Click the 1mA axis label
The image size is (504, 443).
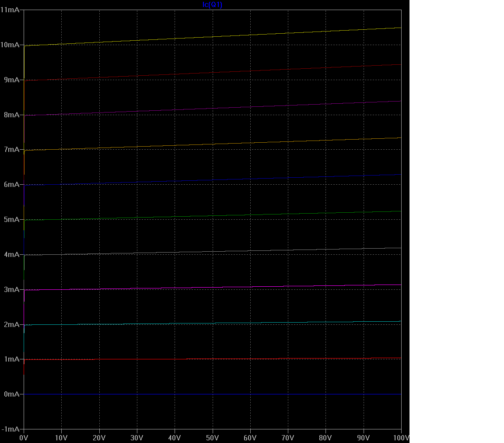click(x=11, y=359)
